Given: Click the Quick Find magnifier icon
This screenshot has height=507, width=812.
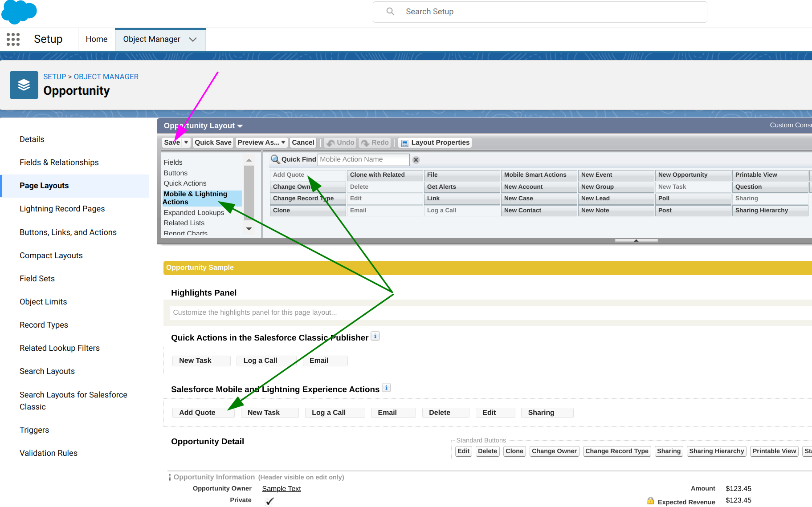Looking at the screenshot, I should click(275, 159).
